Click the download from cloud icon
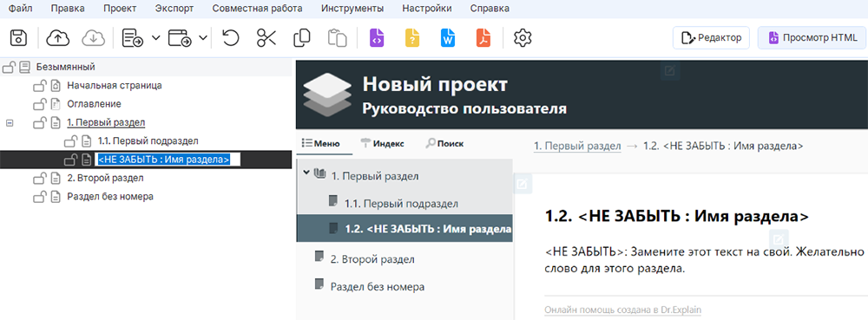 point(94,38)
